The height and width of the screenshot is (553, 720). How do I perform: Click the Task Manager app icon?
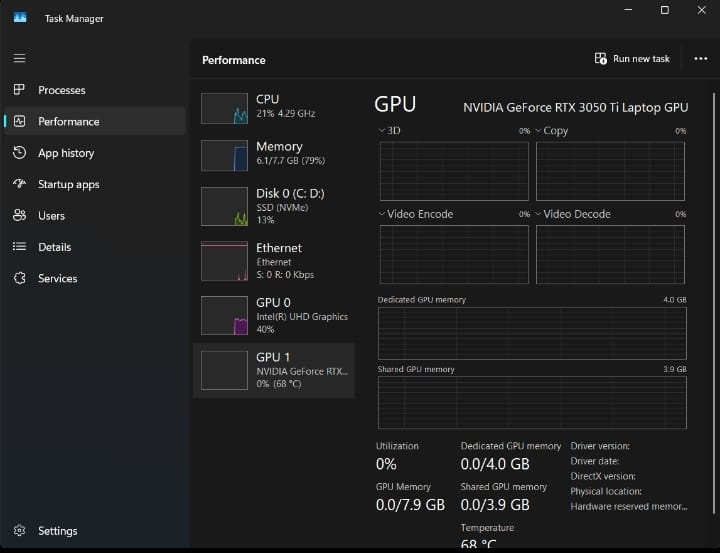coord(20,18)
